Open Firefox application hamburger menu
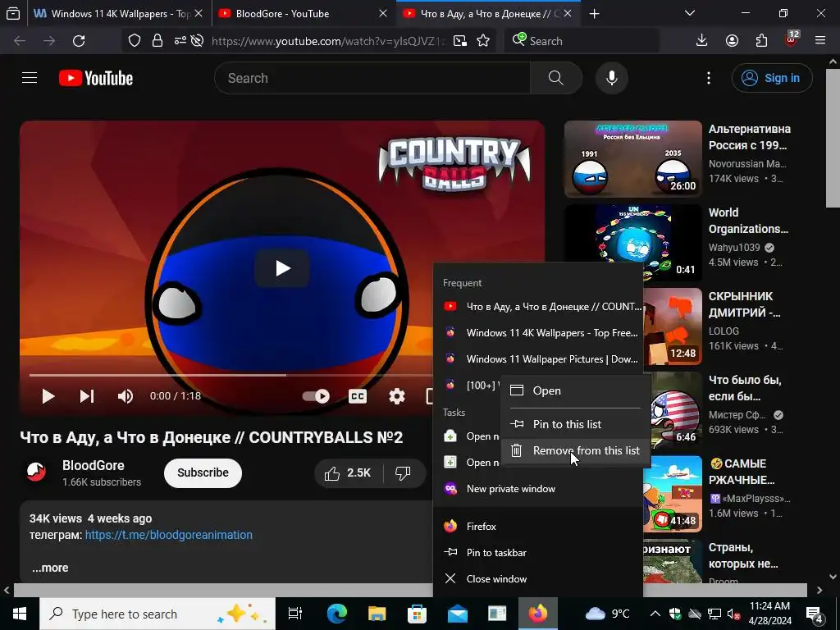This screenshot has height=630, width=840. pos(819,41)
